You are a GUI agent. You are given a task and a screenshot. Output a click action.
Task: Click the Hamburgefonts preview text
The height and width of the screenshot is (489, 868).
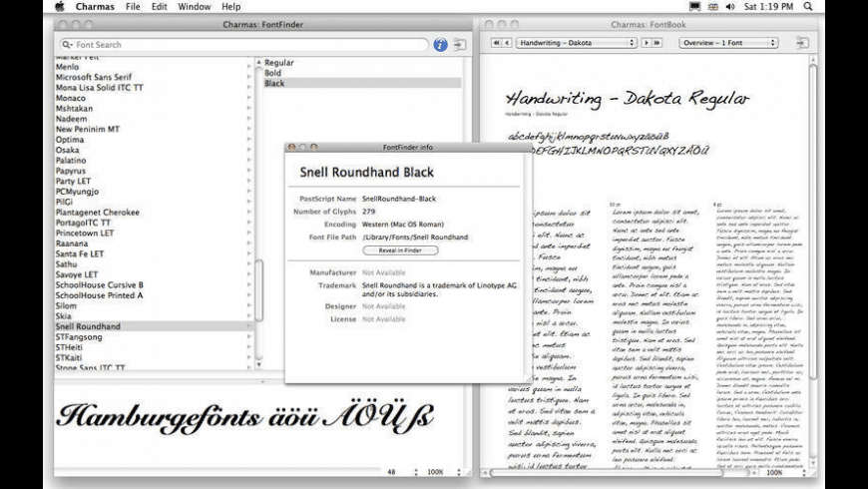[x=244, y=418]
